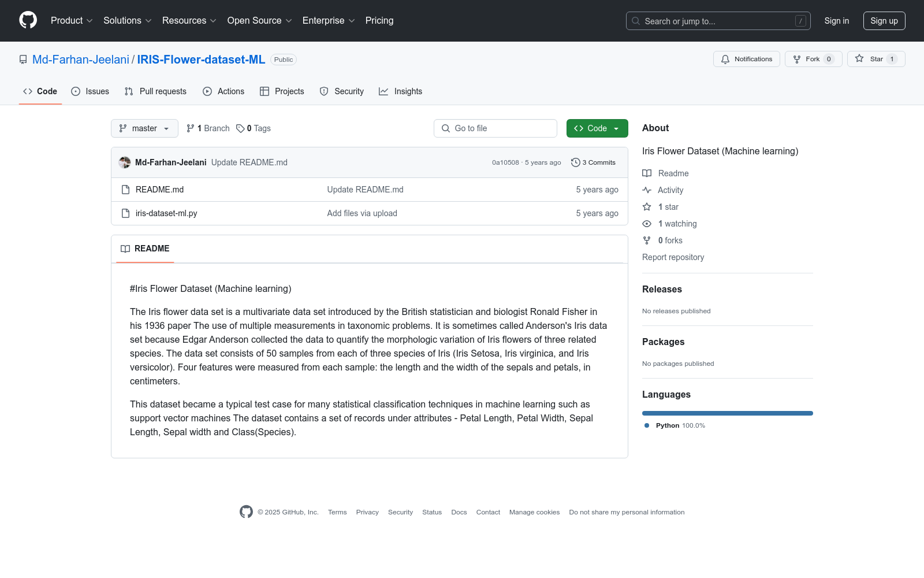This screenshot has width=924, height=578.
Task: Open the Solutions dropdown menu
Action: 128,21
